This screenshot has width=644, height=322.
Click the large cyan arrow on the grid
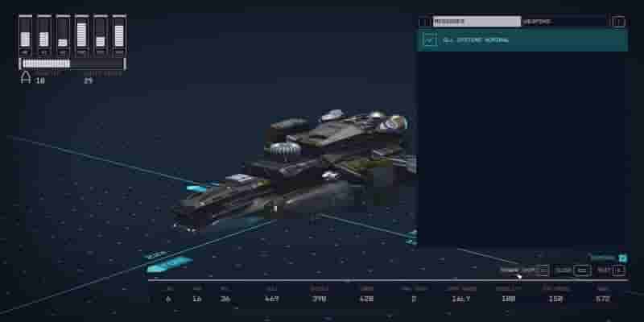click(169, 265)
